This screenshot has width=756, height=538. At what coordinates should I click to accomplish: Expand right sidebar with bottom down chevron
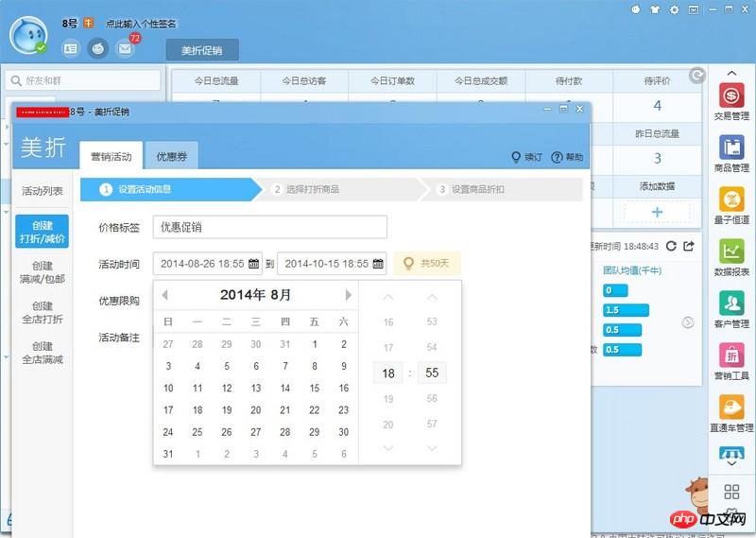point(731,463)
